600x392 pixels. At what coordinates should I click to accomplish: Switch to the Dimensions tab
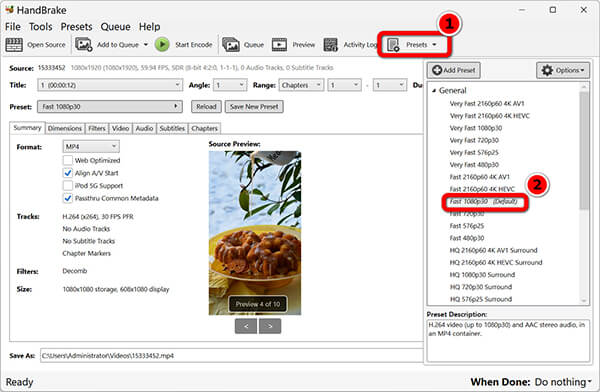point(65,128)
